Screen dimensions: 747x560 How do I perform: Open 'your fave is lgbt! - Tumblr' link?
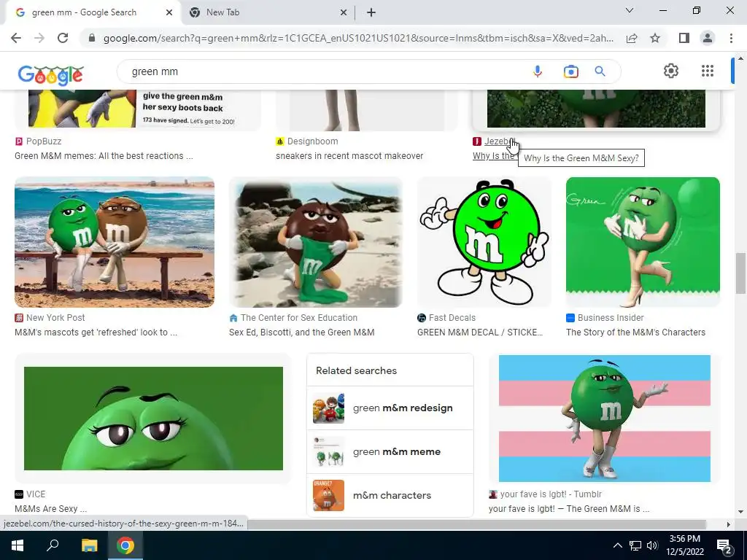[545, 494]
